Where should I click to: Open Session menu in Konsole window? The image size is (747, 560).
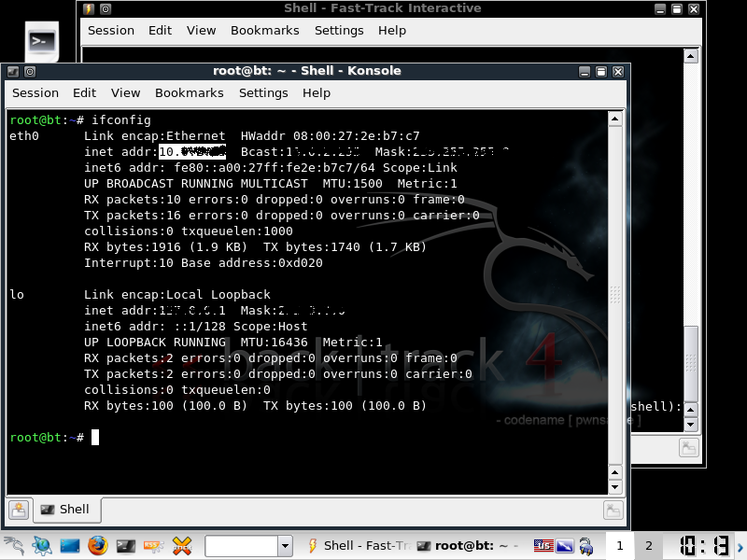pos(35,92)
